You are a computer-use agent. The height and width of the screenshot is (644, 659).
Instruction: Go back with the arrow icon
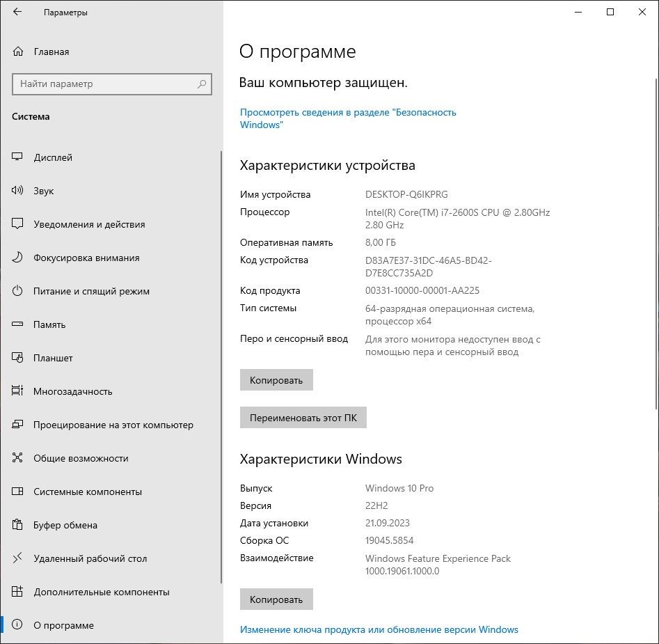pyautogui.click(x=17, y=12)
